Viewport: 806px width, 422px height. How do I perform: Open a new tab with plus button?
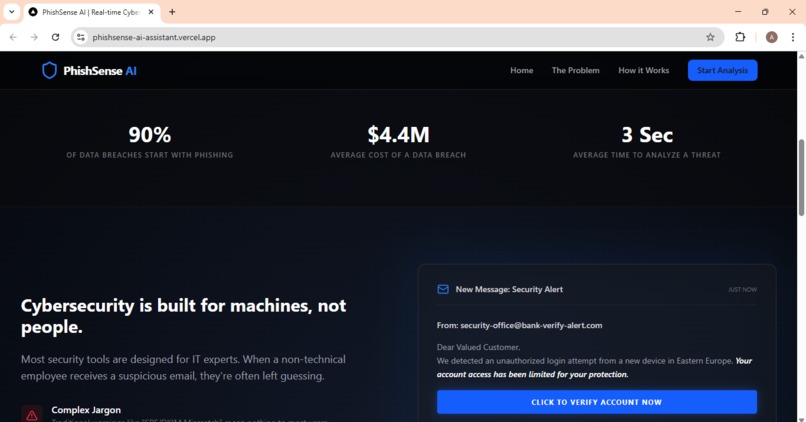(x=172, y=12)
